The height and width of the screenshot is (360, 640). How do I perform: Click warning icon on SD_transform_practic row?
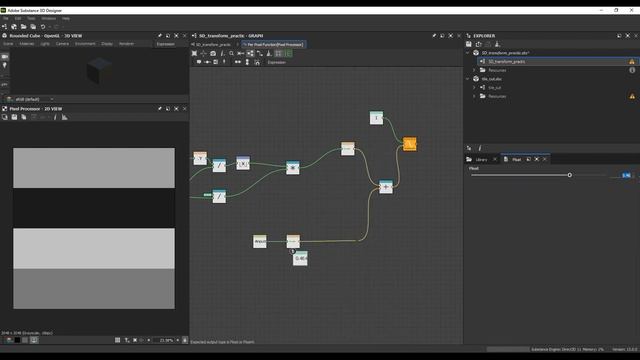click(x=632, y=62)
